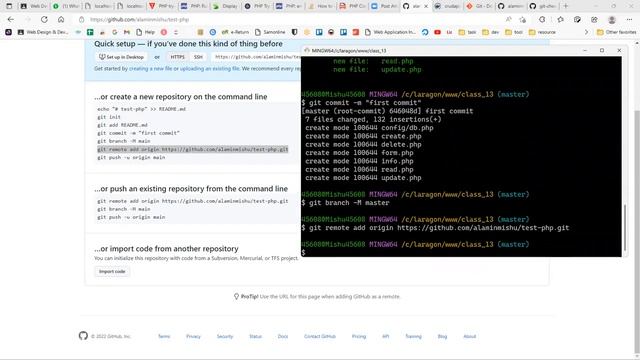
Task: Click terminal line 'git branch -M master'
Action: click(345, 203)
